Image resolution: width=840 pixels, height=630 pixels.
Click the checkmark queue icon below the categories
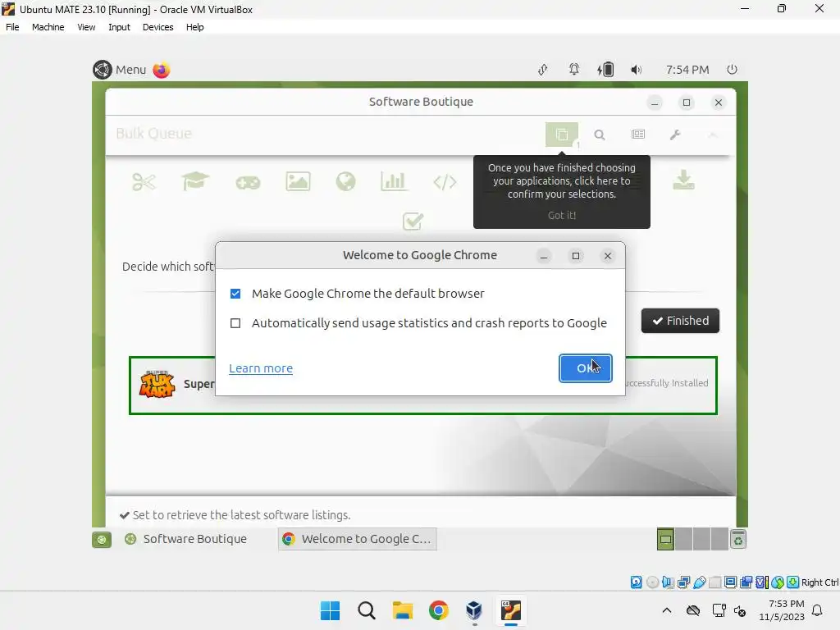[413, 221]
